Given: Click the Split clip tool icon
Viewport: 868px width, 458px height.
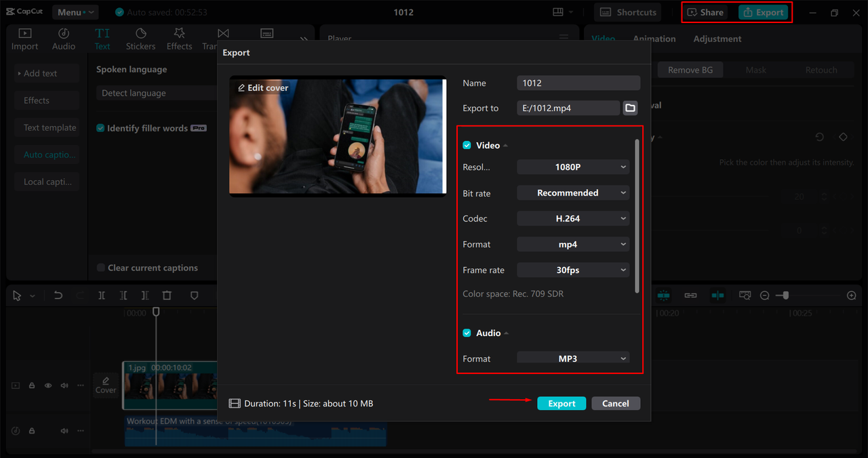Looking at the screenshot, I should (x=102, y=295).
